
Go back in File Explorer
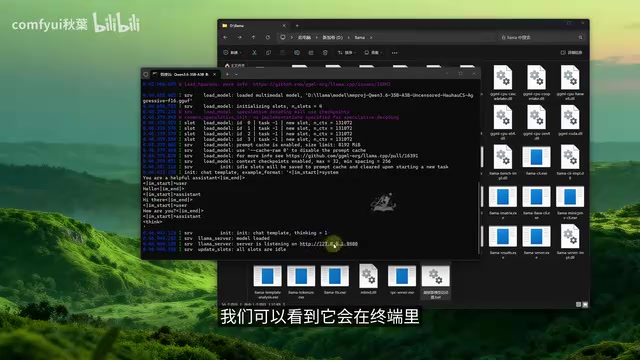[225, 38]
